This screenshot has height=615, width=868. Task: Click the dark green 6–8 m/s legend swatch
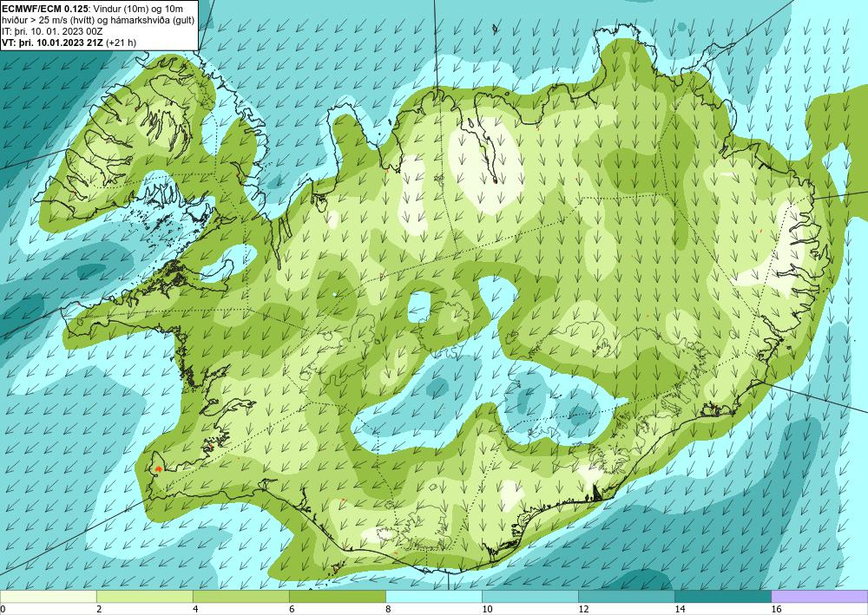(x=337, y=597)
